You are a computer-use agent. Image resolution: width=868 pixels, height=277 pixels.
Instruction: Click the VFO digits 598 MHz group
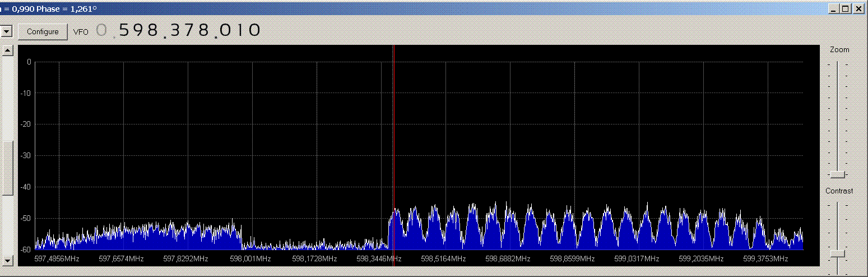[x=140, y=30]
